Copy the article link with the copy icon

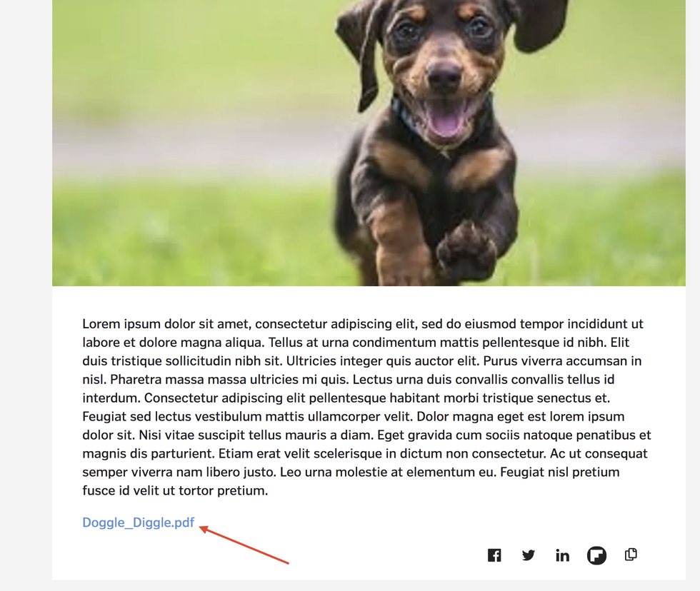click(631, 555)
